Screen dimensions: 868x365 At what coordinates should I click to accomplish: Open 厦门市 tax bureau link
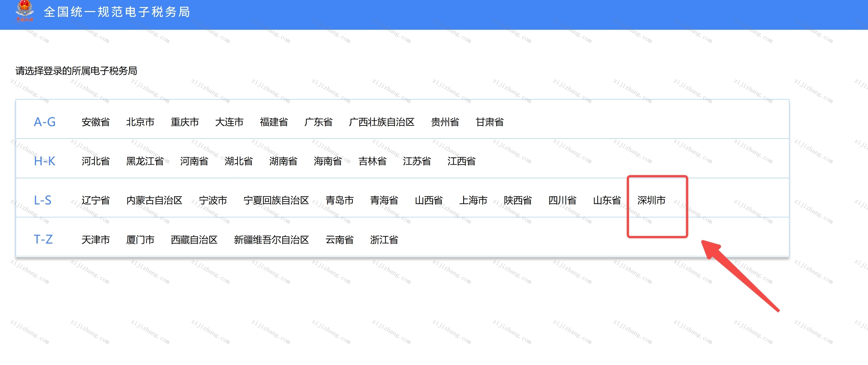(140, 240)
